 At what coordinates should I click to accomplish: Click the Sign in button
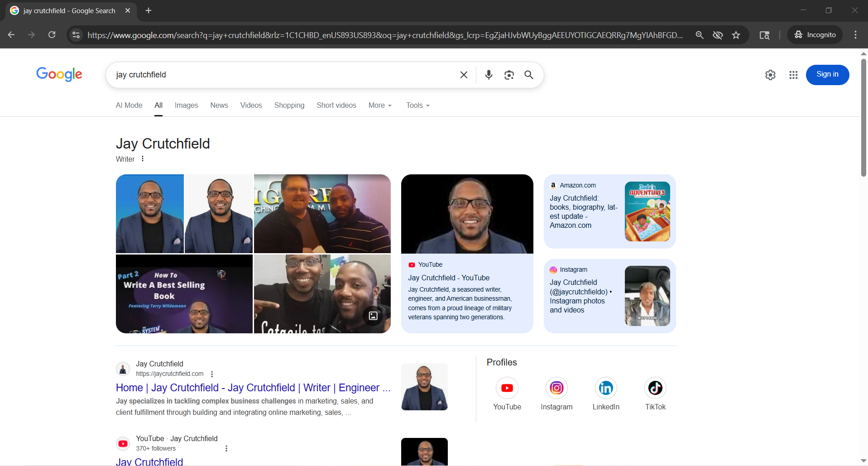[827, 75]
